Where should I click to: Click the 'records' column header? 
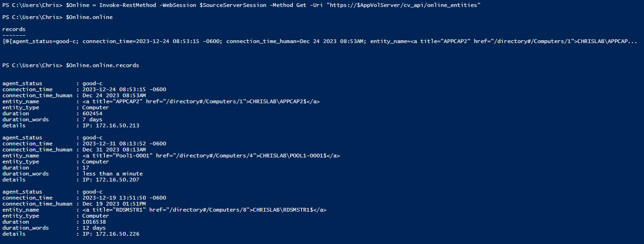click(x=14, y=29)
